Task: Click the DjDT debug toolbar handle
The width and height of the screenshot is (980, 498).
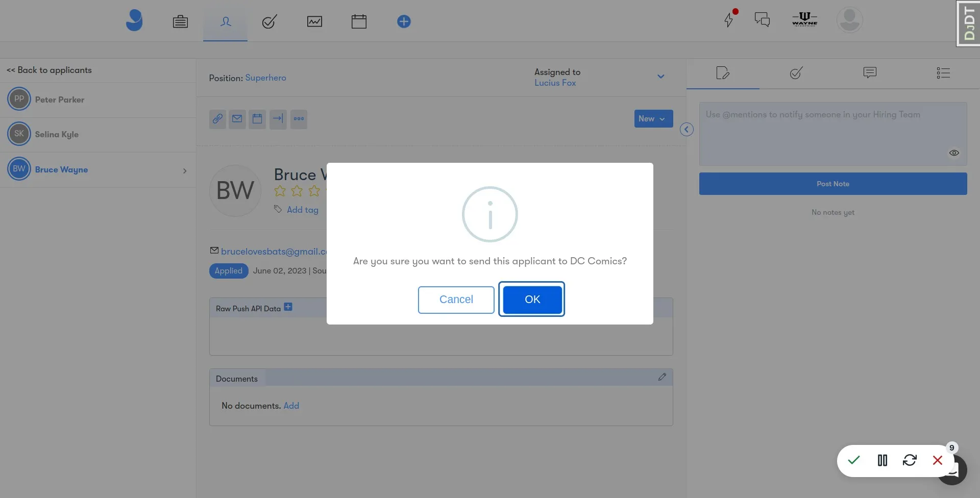Action: 968,23
